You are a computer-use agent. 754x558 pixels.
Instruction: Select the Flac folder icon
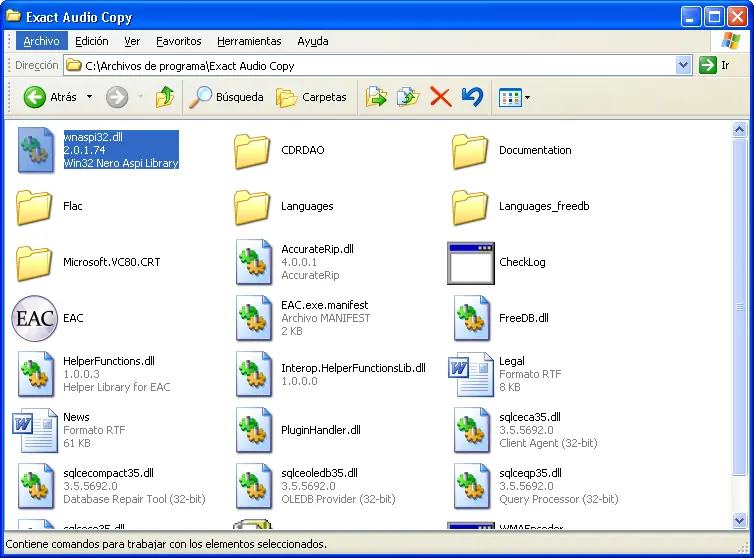pyautogui.click(x=34, y=207)
